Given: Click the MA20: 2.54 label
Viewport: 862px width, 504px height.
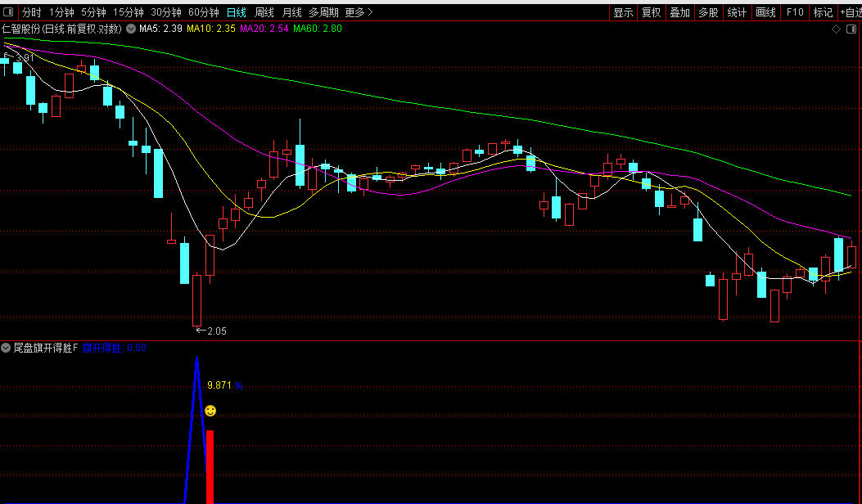Looking at the screenshot, I should click(264, 29).
